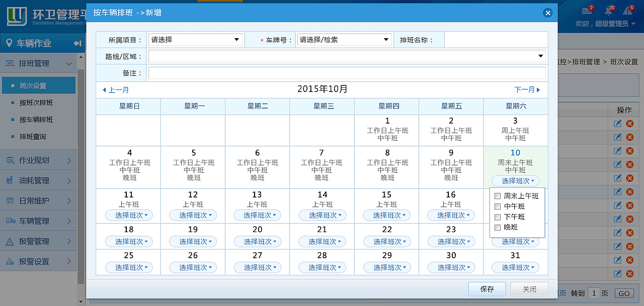Click the 备注 input field
Screen dimensions: 644x306
tap(347, 73)
